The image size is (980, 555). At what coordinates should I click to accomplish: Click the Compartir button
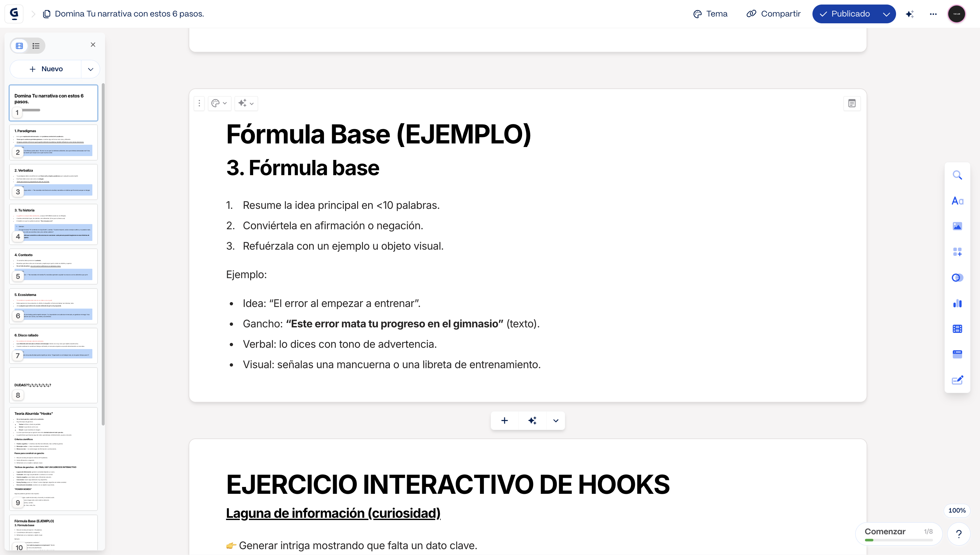pyautogui.click(x=773, y=14)
